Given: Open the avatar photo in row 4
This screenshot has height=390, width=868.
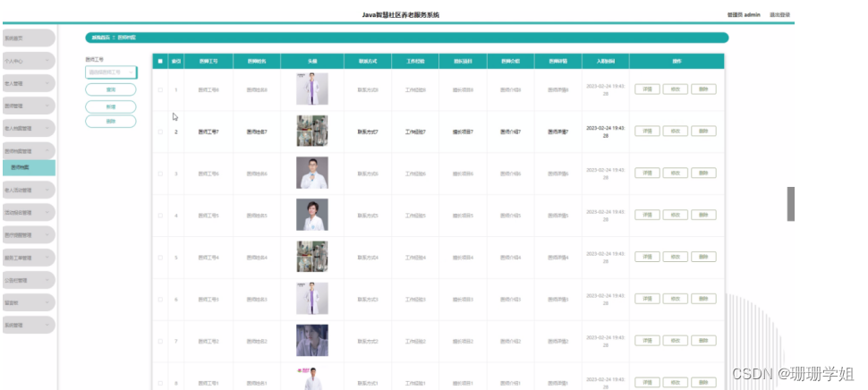Looking at the screenshot, I should pos(312,215).
